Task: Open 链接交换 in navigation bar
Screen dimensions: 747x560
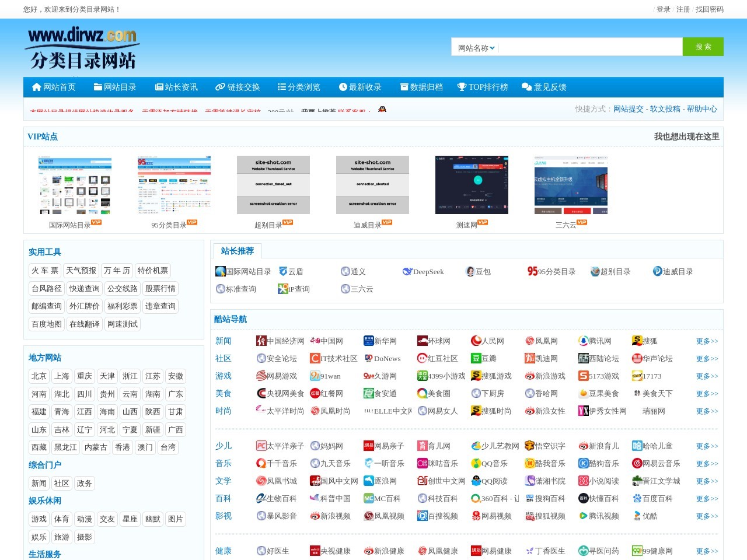Action: point(238,87)
